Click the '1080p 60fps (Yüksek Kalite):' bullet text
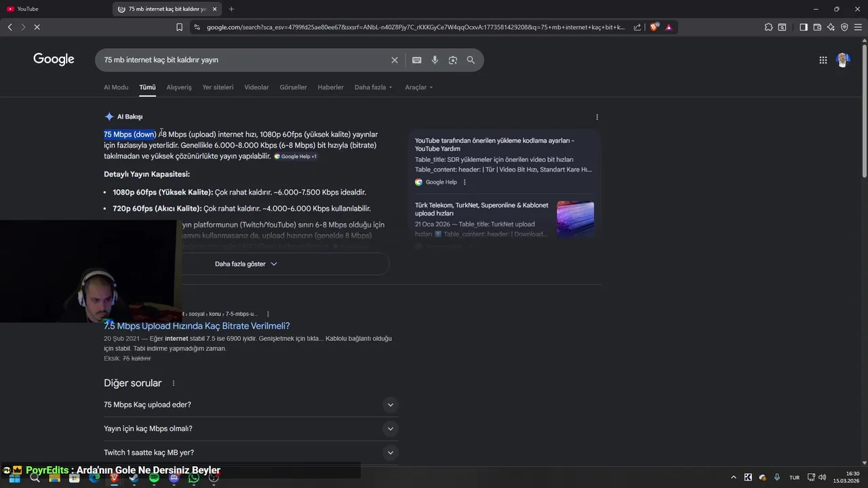This screenshot has height=488, width=868. [163, 192]
